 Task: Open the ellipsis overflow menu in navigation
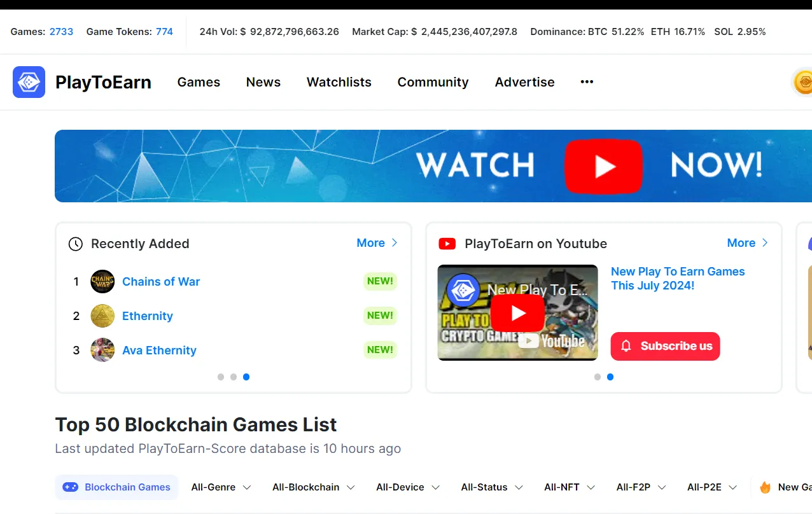tap(586, 82)
